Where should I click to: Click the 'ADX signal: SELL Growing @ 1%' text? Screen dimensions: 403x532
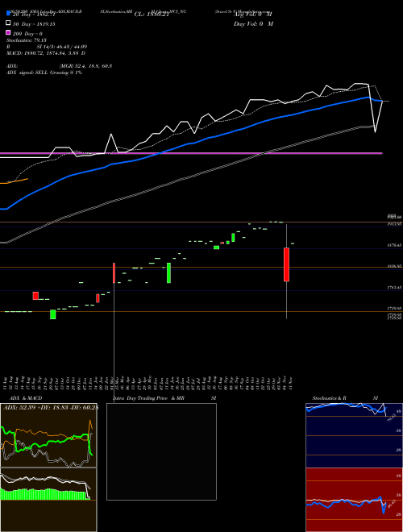pyautogui.click(x=44, y=73)
